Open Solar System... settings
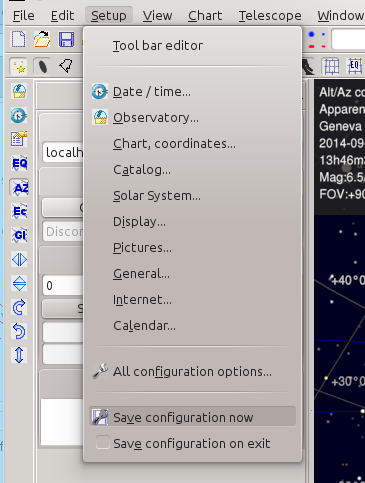The height and width of the screenshot is (483, 365). coord(192,196)
